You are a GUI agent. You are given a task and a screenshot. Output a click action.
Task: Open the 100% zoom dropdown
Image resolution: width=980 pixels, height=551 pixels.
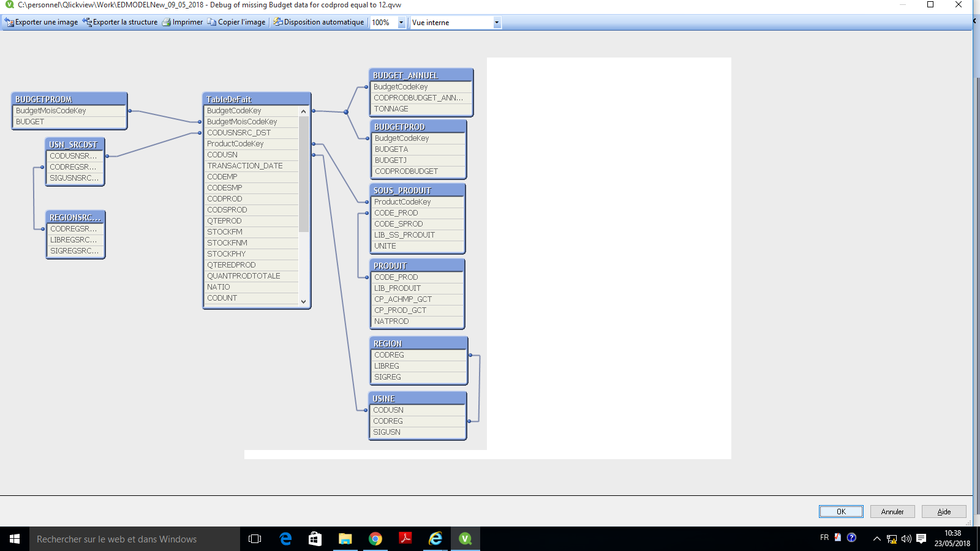[x=401, y=23]
